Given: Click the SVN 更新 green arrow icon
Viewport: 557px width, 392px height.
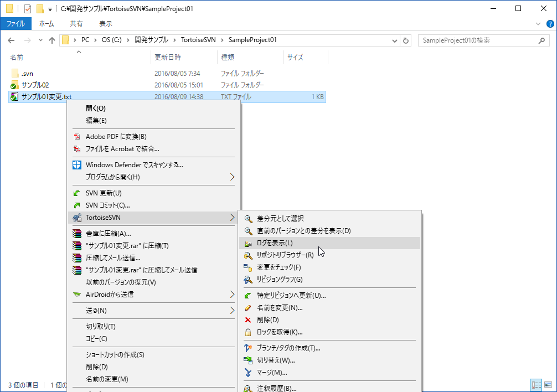Looking at the screenshot, I should tap(77, 193).
